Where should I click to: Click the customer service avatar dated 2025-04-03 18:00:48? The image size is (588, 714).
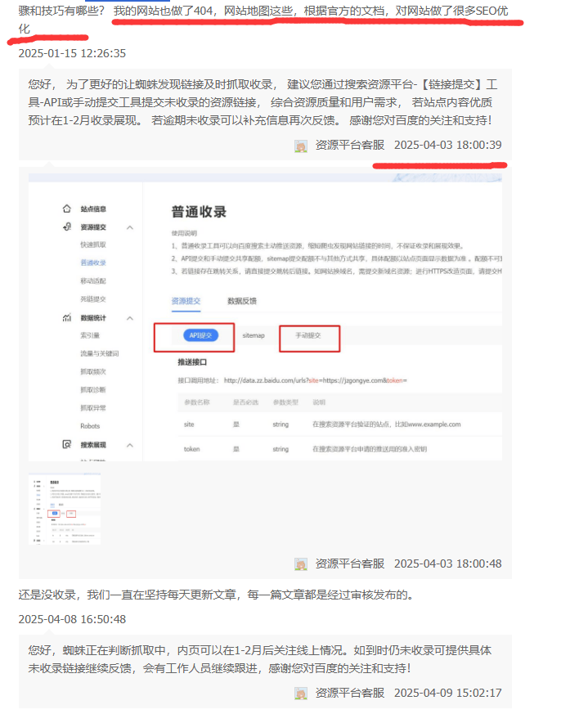tap(301, 564)
